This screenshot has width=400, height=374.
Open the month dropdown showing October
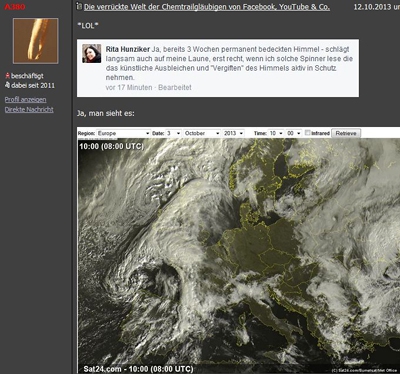pos(202,133)
